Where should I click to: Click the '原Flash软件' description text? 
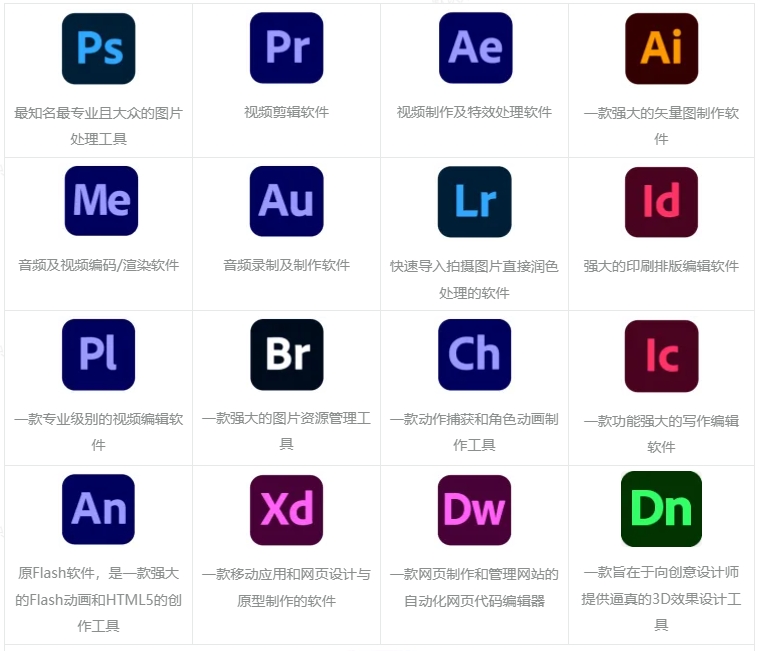click(99, 599)
